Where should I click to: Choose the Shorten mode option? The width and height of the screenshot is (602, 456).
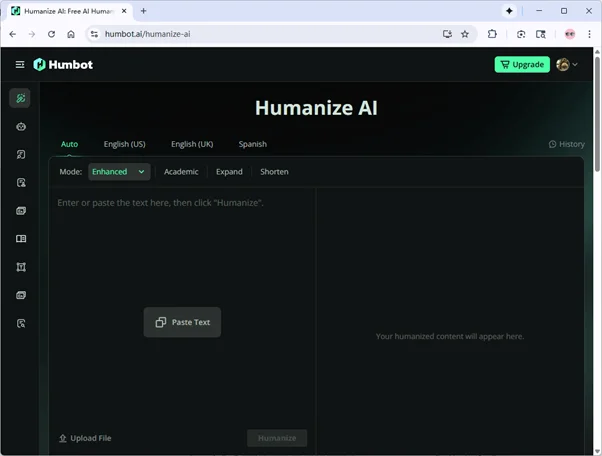[x=274, y=171]
